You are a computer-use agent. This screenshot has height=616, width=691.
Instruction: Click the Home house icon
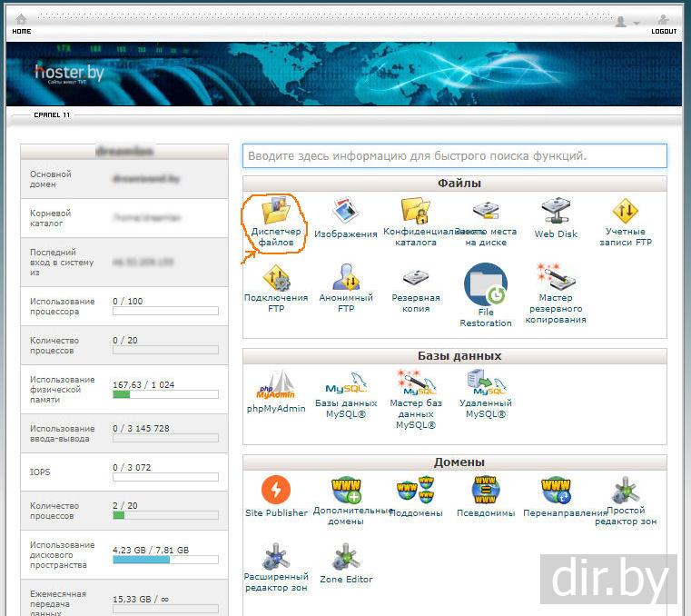[21, 19]
